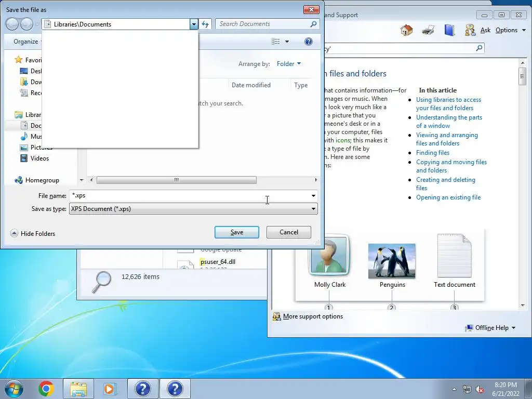Image resolution: width=532 pixels, height=399 pixels.
Task: Show hidden system tray icons
Action: click(x=454, y=390)
